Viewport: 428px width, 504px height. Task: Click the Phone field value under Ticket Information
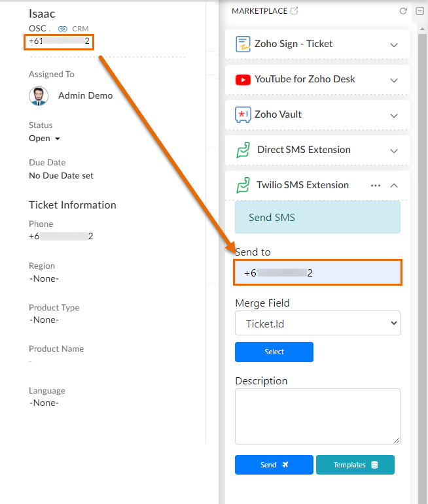61,236
